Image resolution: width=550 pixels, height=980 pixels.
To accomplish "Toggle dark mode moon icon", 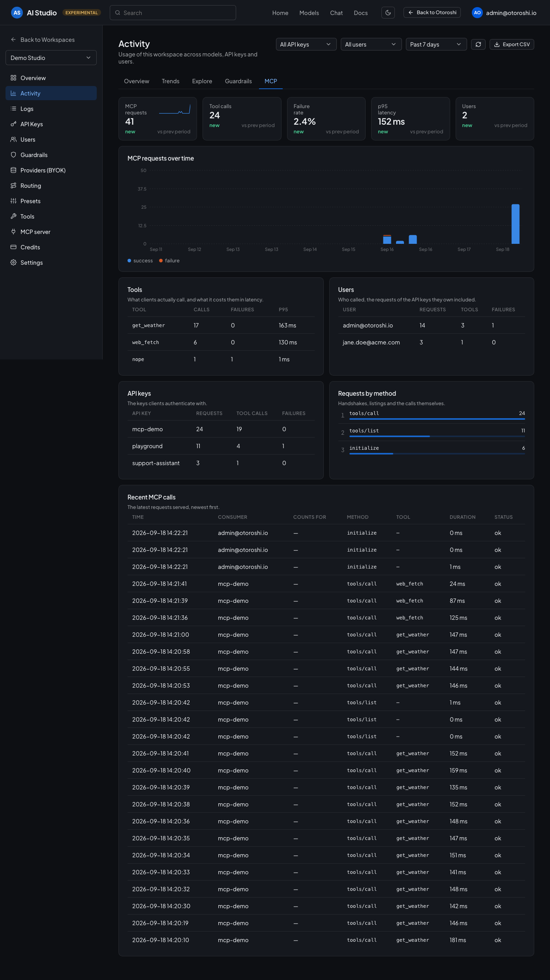I will coord(388,13).
